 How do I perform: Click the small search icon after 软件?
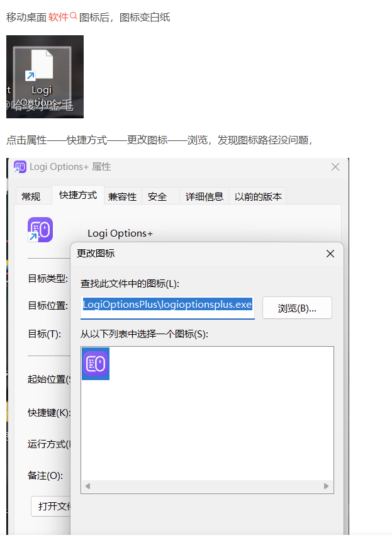pos(74,16)
